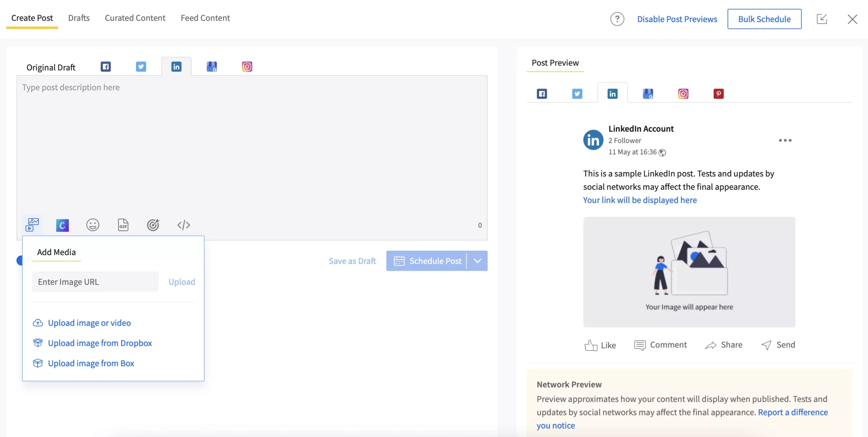This screenshot has height=437, width=868.
Task: Click Disable Post Previews
Action: click(677, 19)
